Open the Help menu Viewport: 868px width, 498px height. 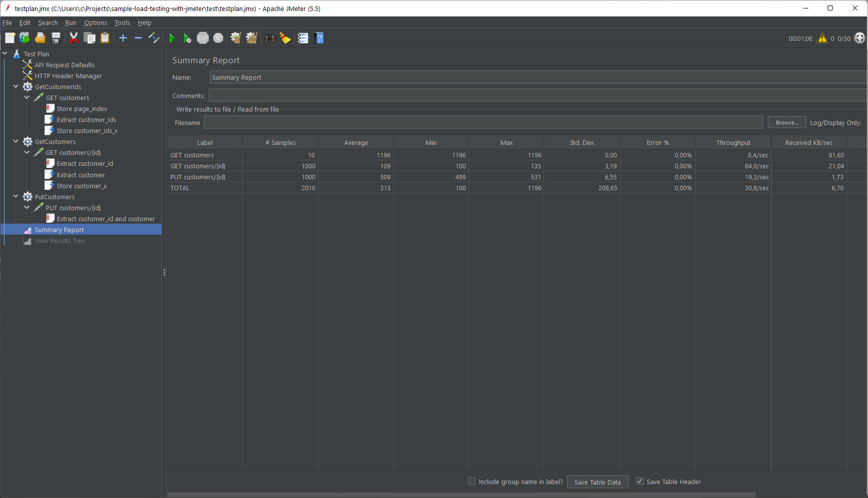[145, 22]
